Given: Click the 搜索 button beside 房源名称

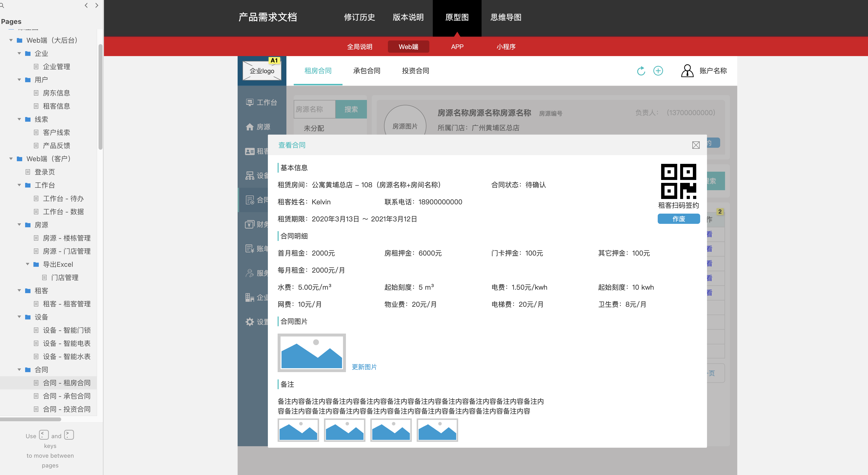Looking at the screenshot, I should click(x=351, y=109).
